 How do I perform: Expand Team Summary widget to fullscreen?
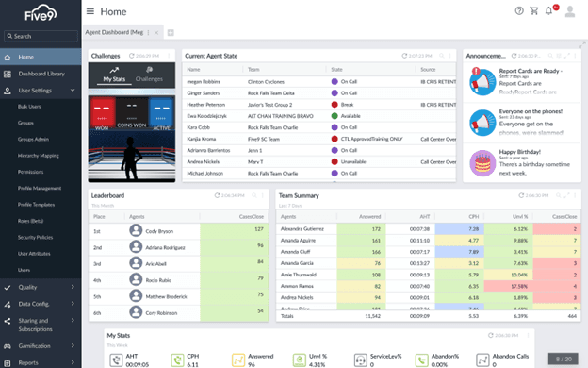pyautogui.click(x=566, y=195)
